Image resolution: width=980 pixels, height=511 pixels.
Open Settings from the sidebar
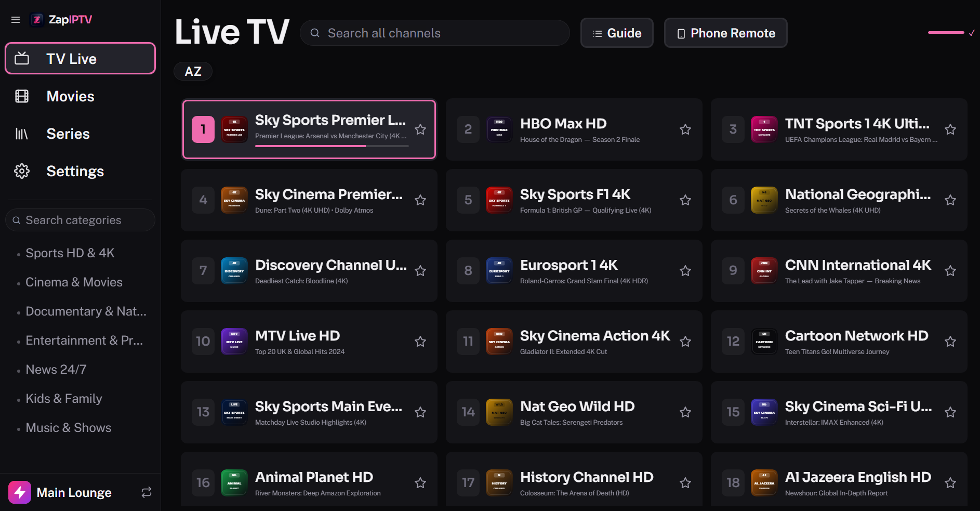(x=80, y=171)
